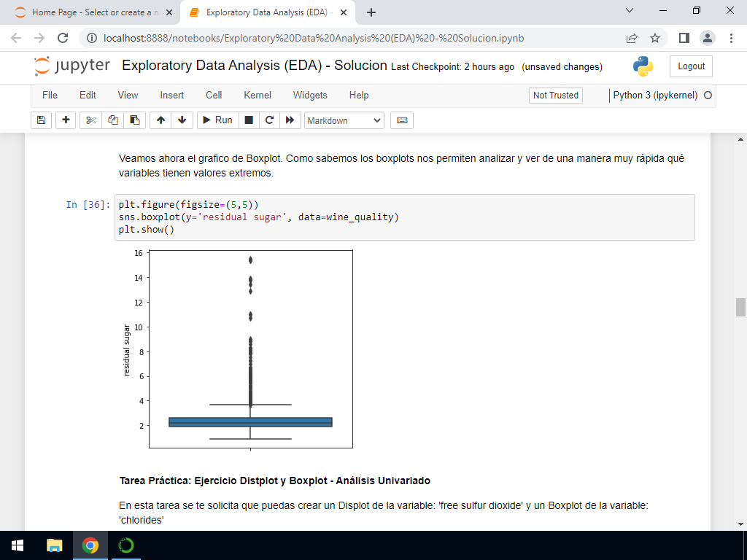Cut selected cells with scissors icon
Viewport: 747px width, 560px height.
pyautogui.click(x=90, y=120)
